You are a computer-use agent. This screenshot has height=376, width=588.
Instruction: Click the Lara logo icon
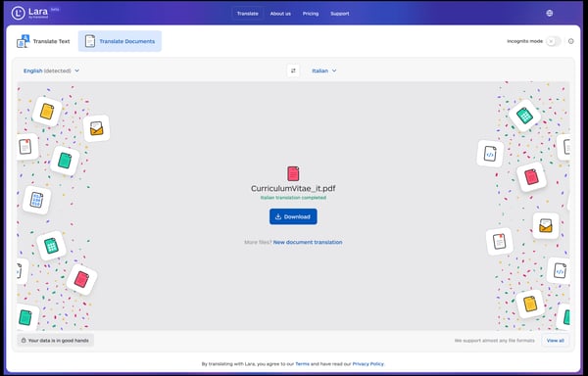click(18, 13)
